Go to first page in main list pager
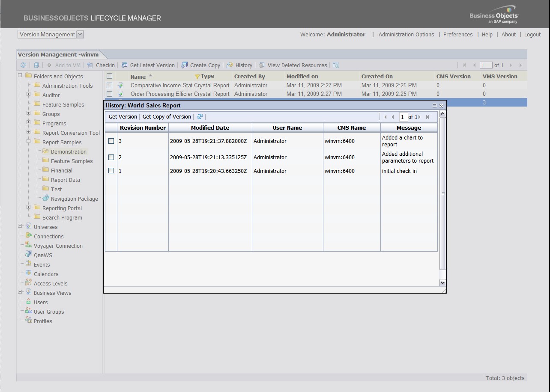 pos(464,65)
